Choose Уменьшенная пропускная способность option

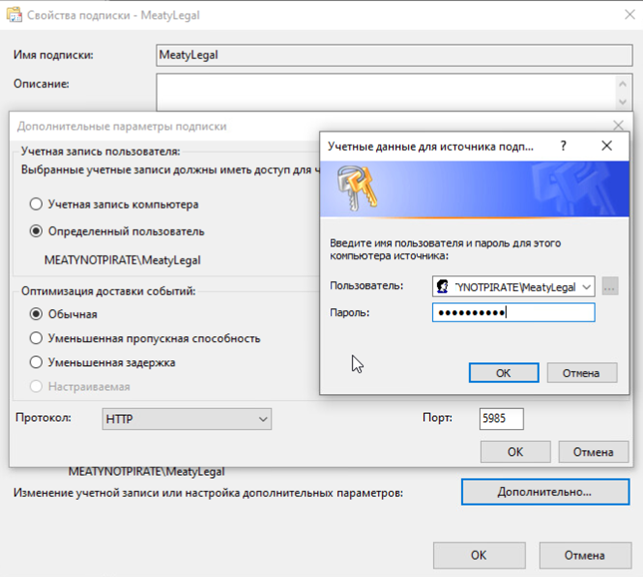pyautogui.click(x=36, y=338)
